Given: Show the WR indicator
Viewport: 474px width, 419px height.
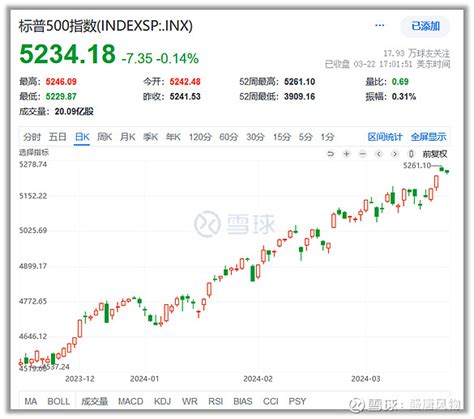Looking at the screenshot, I should [x=190, y=401].
